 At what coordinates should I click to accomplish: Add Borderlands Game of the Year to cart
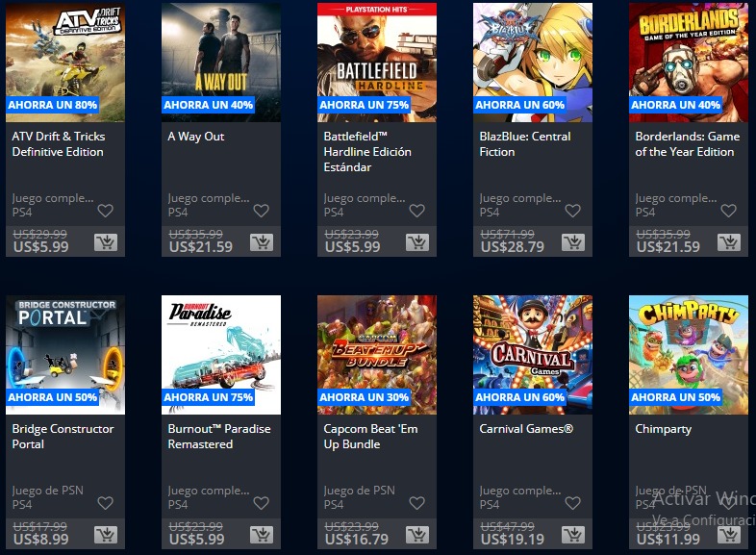pos(728,242)
